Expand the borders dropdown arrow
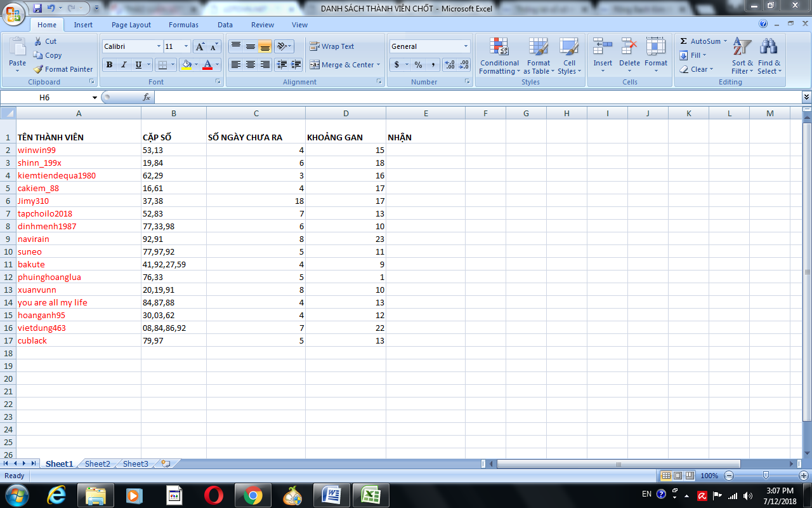 (173, 65)
